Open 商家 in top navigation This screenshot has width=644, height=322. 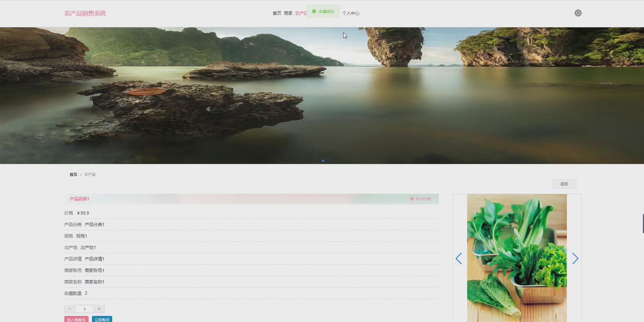coord(288,13)
